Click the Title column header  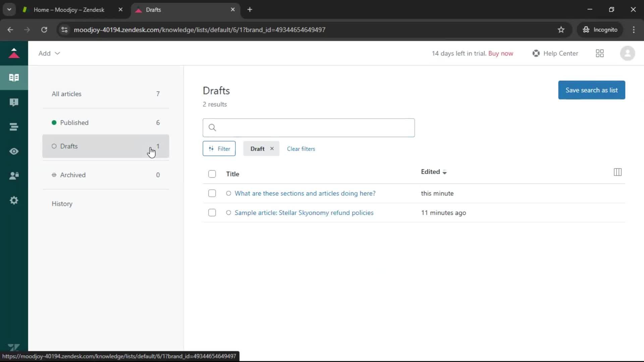tap(232, 174)
